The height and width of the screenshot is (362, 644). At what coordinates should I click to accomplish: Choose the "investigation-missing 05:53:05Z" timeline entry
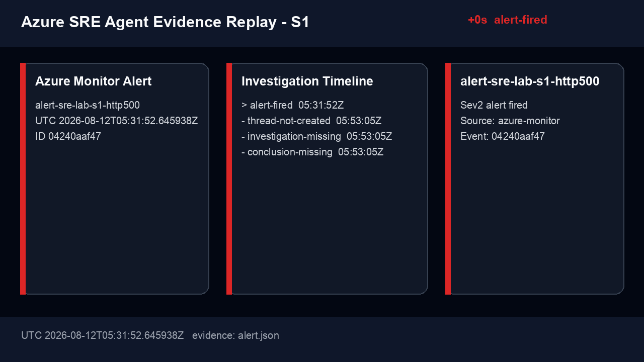click(x=316, y=136)
